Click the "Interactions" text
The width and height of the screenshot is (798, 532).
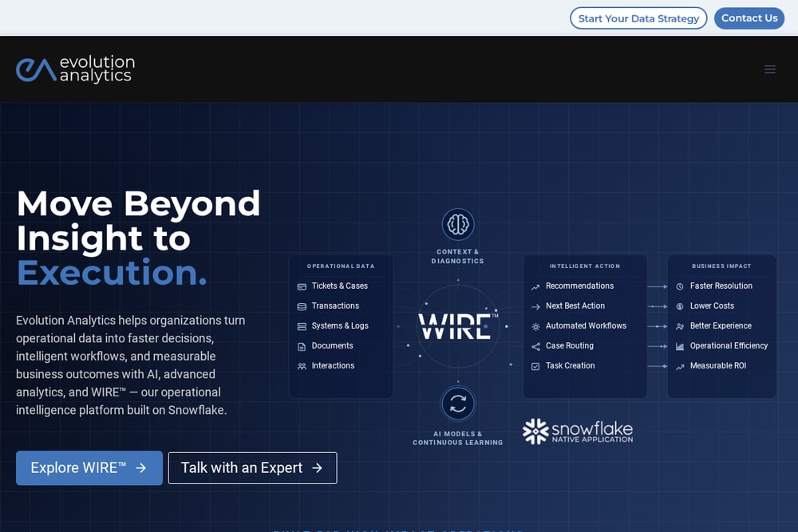click(333, 365)
